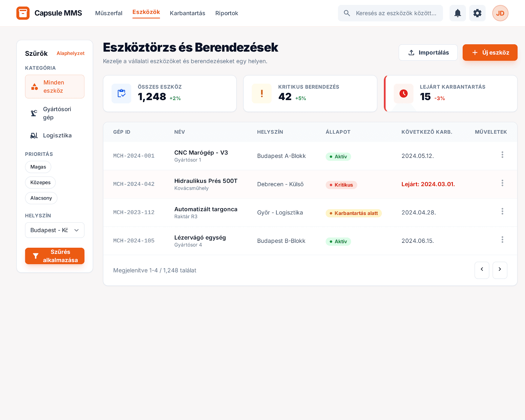
Task: Toggle the Magas priority filter chip
Action: (x=38, y=167)
